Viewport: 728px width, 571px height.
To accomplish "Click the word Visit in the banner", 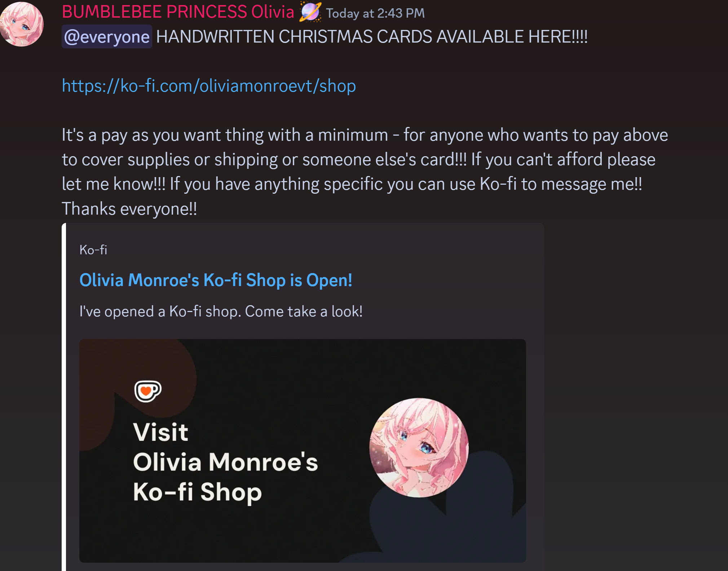I will [x=160, y=432].
